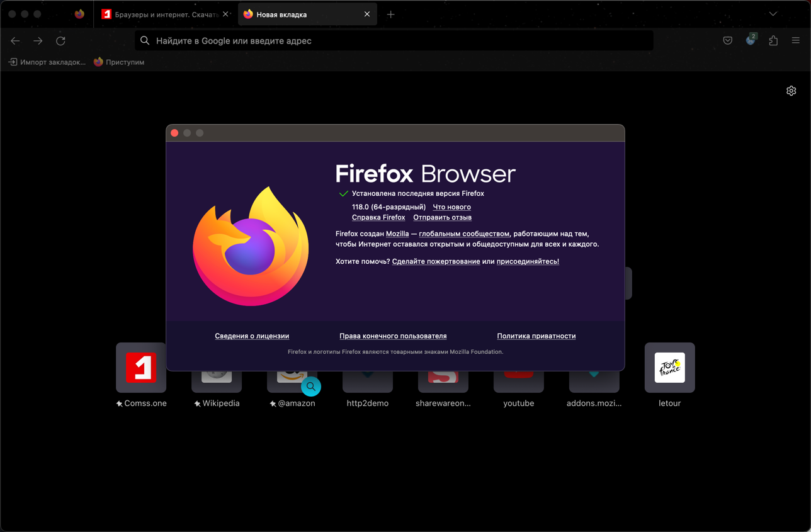Focus the Google search address bar
811x532 pixels.
tap(394, 41)
